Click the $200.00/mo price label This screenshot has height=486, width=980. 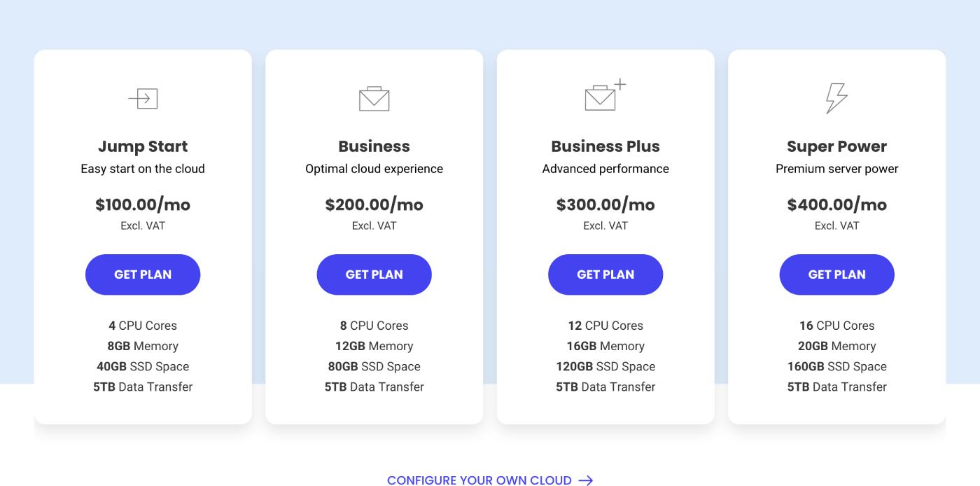(x=374, y=204)
